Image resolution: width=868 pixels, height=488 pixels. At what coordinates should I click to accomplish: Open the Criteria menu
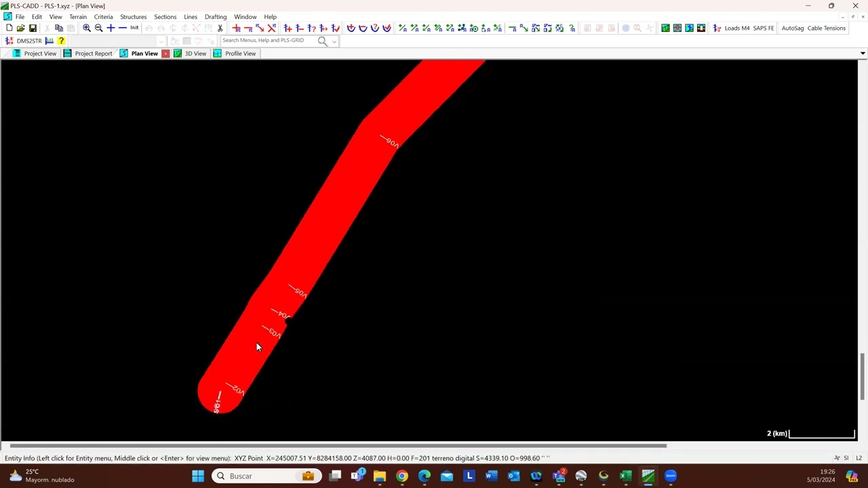click(x=103, y=17)
